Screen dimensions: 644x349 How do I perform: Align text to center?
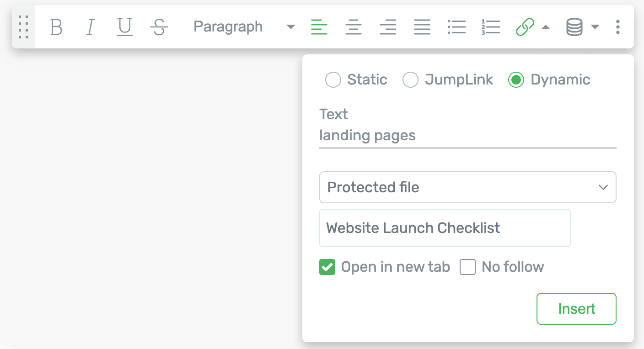[x=354, y=27]
